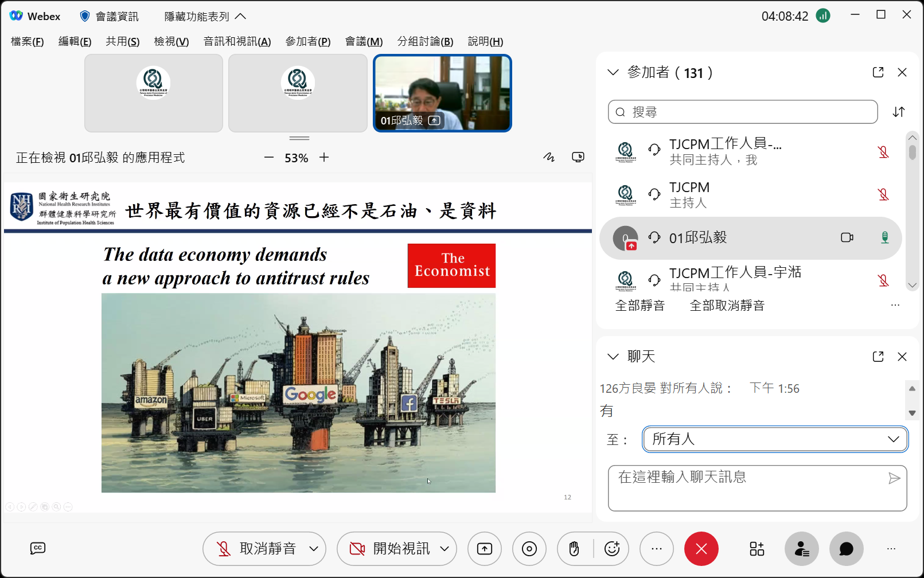Toggle muted mic of TJCPM host
This screenshot has height=578, width=924.
click(883, 195)
